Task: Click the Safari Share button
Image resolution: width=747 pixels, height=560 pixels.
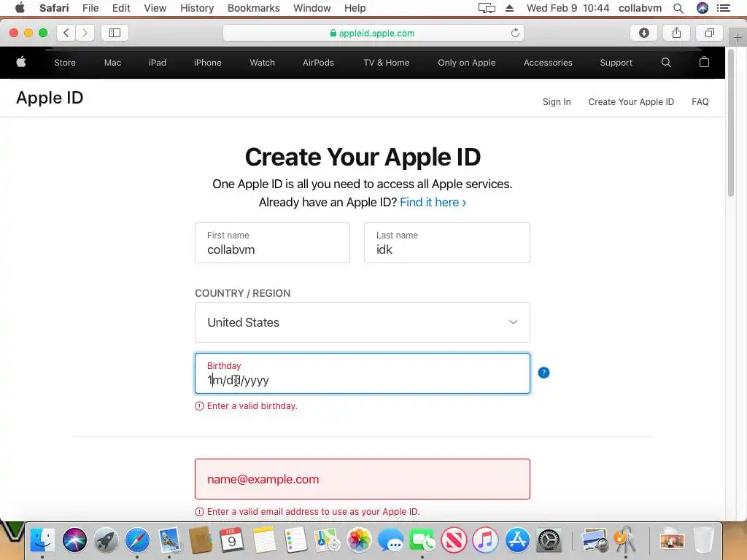Action: [x=676, y=33]
